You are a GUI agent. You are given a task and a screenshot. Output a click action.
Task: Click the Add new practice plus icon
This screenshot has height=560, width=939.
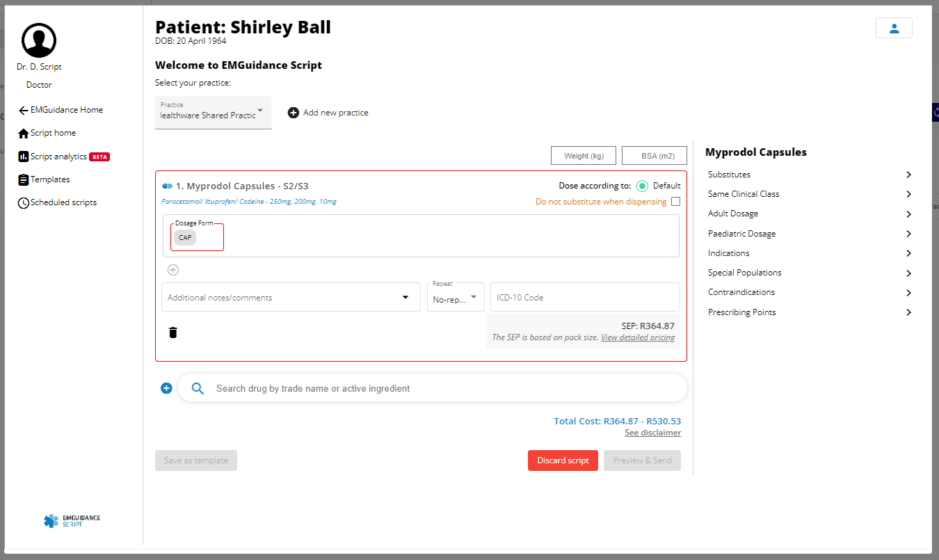[294, 113]
